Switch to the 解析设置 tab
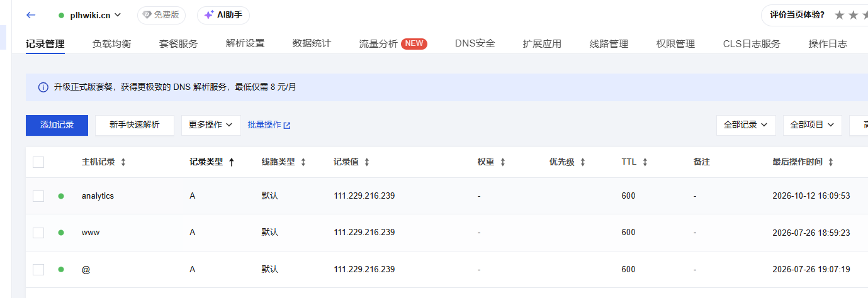Image resolution: width=868 pixels, height=298 pixels. pyautogui.click(x=245, y=44)
